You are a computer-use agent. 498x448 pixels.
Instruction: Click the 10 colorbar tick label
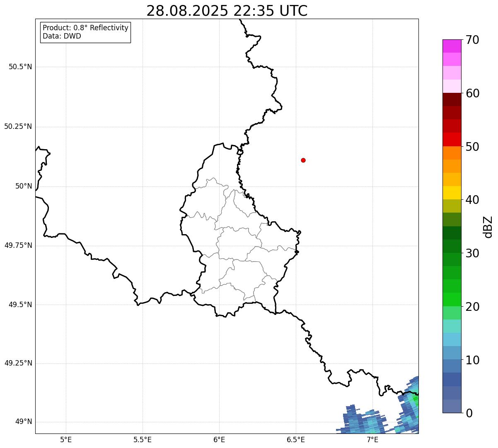pos(473,360)
